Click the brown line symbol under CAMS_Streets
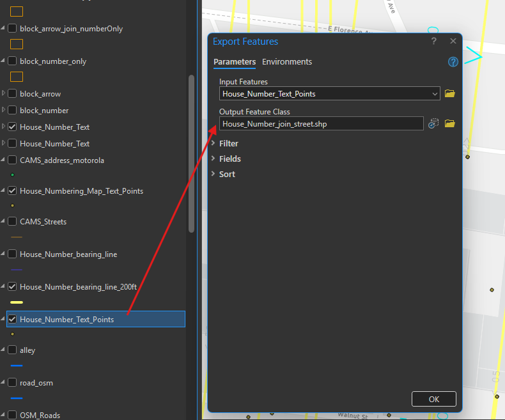 pos(17,237)
